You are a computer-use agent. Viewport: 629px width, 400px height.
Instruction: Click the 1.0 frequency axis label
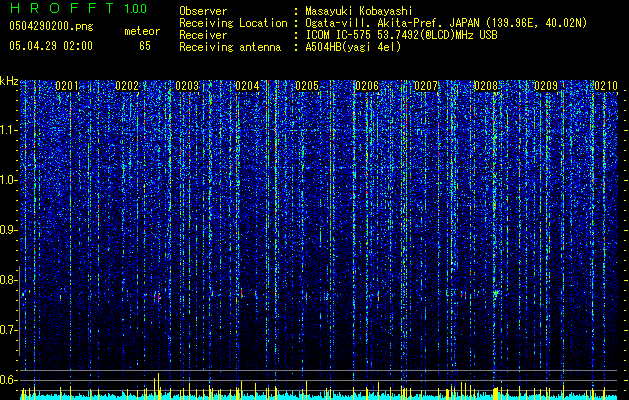tap(8, 180)
